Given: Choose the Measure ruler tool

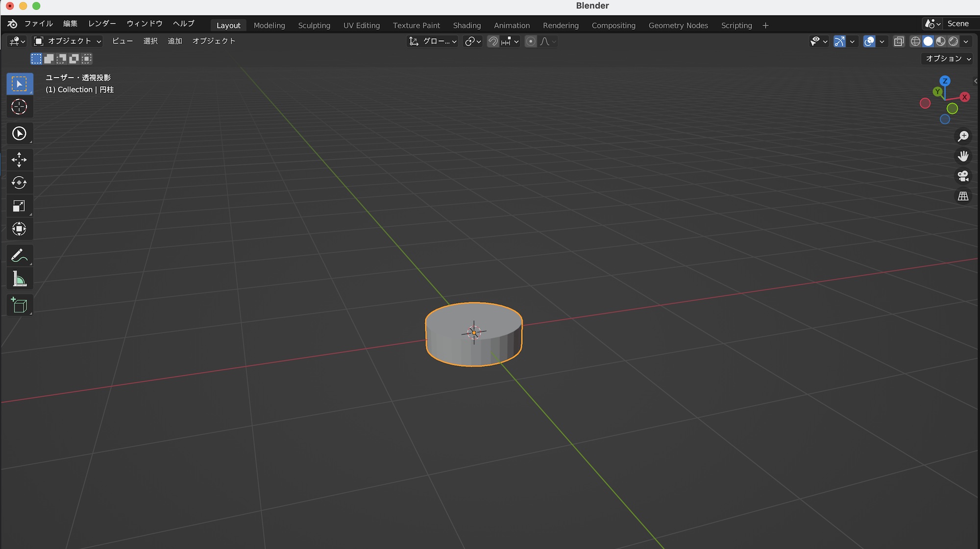Looking at the screenshot, I should [19, 279].
